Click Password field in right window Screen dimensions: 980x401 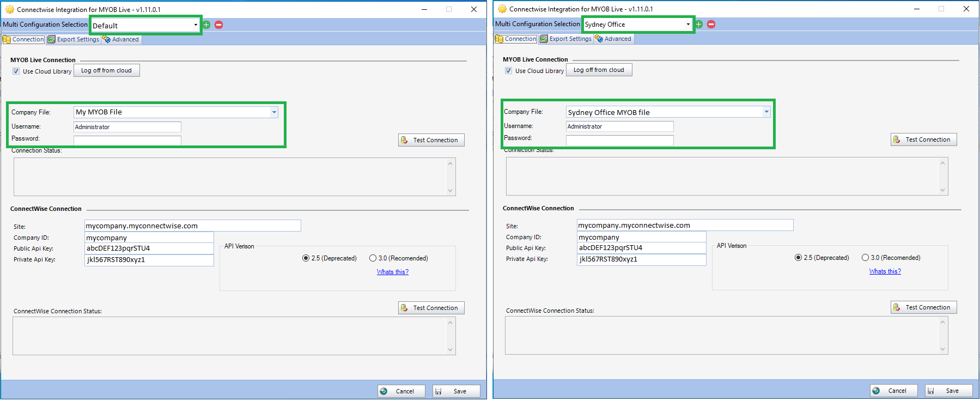click(x=620, y=140)
